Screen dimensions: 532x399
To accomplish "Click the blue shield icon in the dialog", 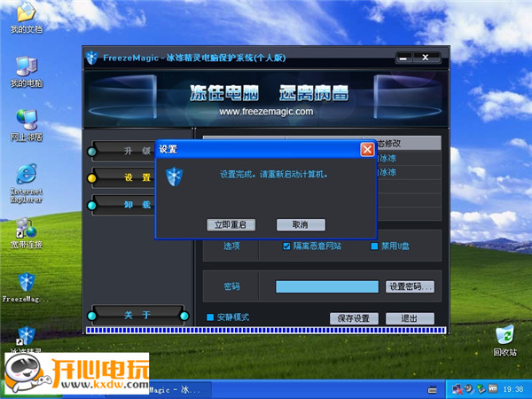I will pyautogui.click(x=175, y=174).
